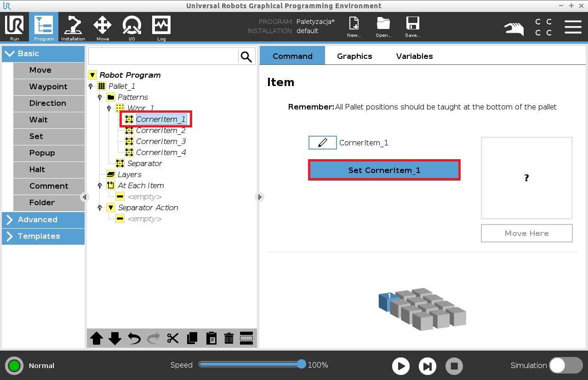Click the program tree search field
Screen dimensions: 588x380
click(x=163, y=57)
